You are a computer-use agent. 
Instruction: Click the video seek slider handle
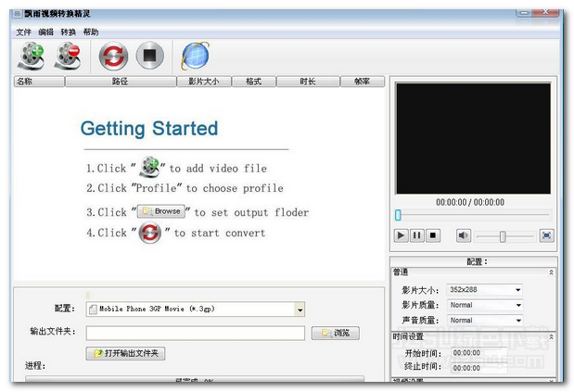pos(398,215)
